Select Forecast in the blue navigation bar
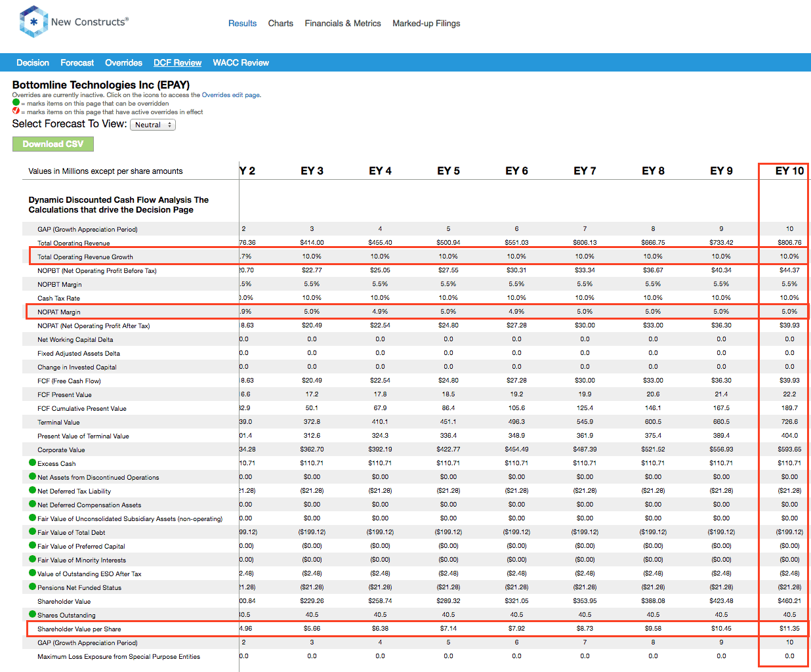Image resolution: width=811 pixels, height=672 pixels. tap(77, 63)
